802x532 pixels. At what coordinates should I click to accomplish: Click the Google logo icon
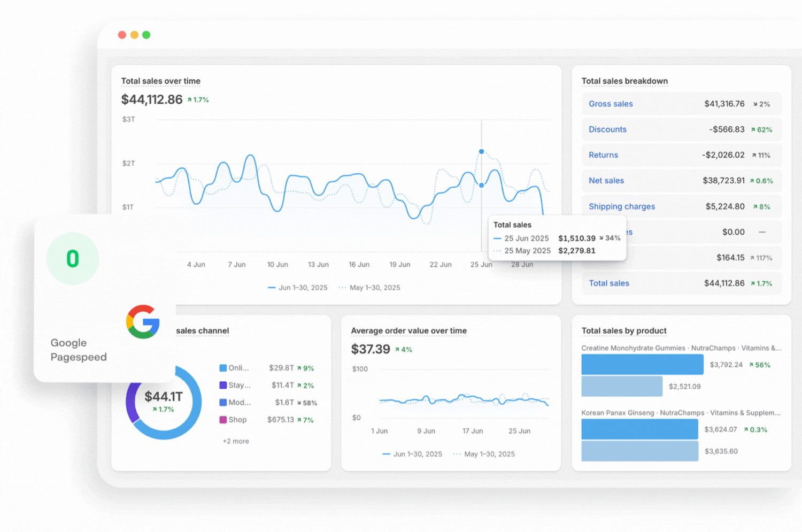pos(143,322)
